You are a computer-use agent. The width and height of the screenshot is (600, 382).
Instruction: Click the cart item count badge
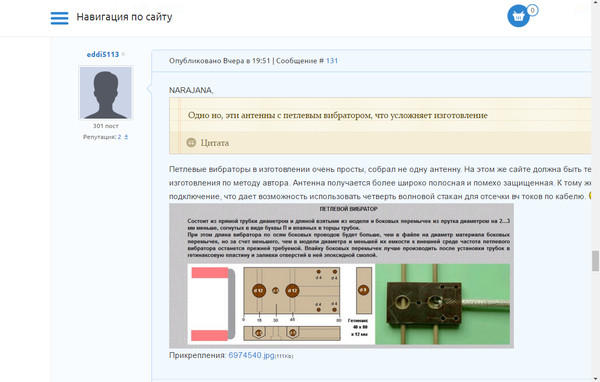point(532,10)
